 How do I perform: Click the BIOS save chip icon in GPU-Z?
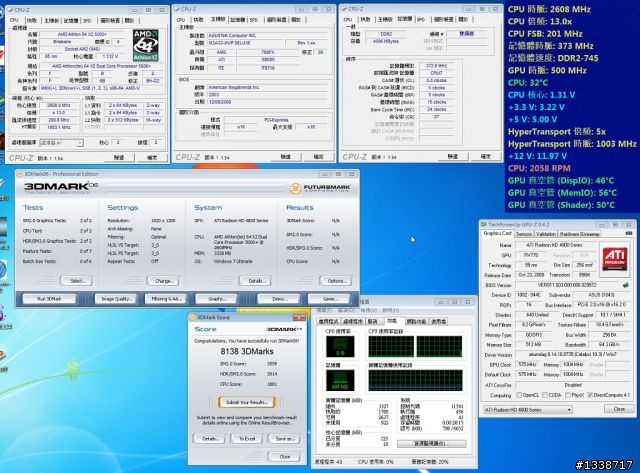click(626, 285)
